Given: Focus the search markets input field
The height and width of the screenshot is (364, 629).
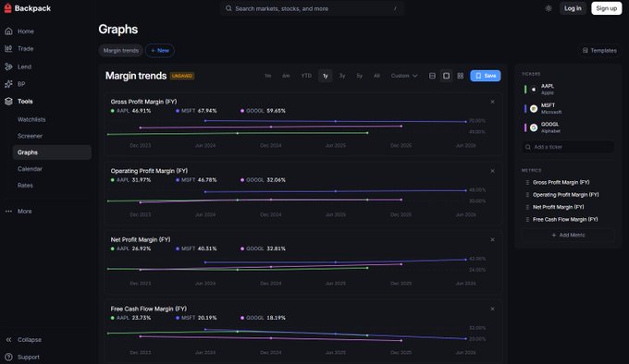Looking at the screenshot, I should [x=312, y=8].
